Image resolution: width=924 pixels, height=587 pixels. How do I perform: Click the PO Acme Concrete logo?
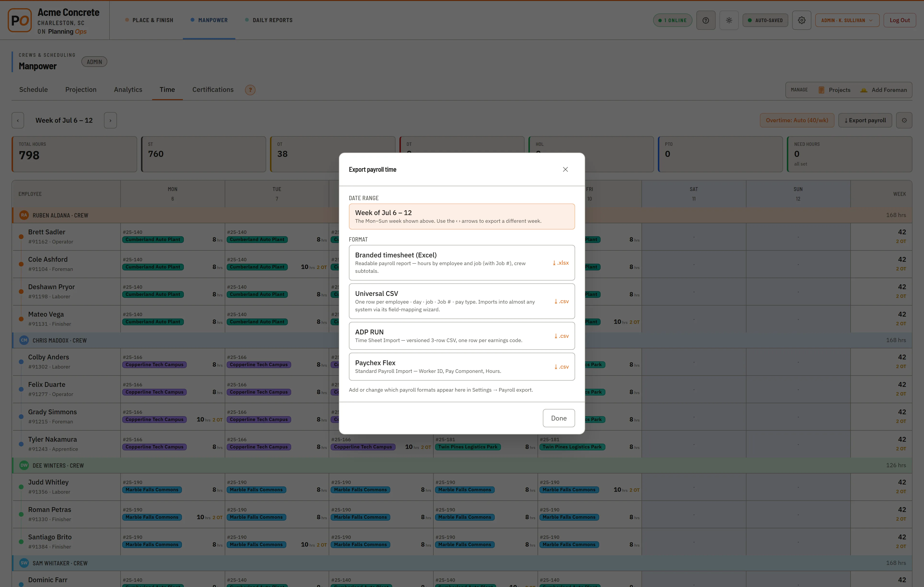pyautogui.click(x=19, y=20)
